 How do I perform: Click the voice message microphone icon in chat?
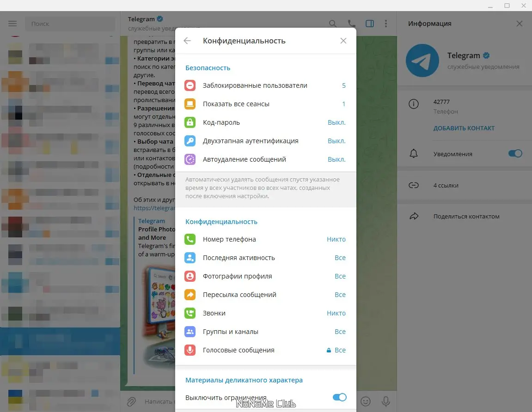pyautogui.click(x=386, y=401)
